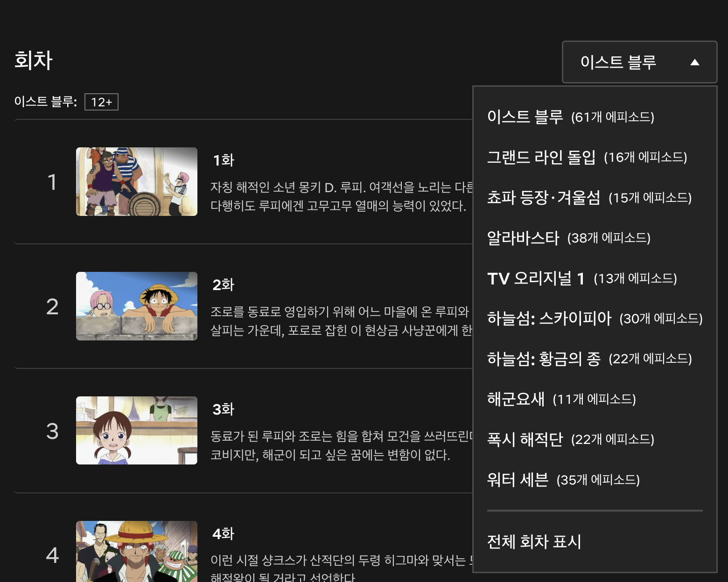Open episode 3 thumbnail
728x582 pixels.
pos(137,430)
